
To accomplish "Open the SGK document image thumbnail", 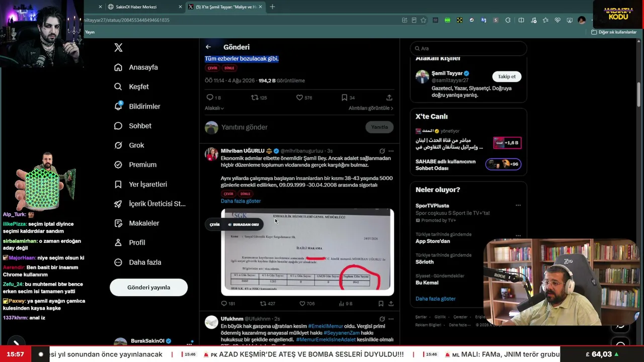I will coord(307,252).
